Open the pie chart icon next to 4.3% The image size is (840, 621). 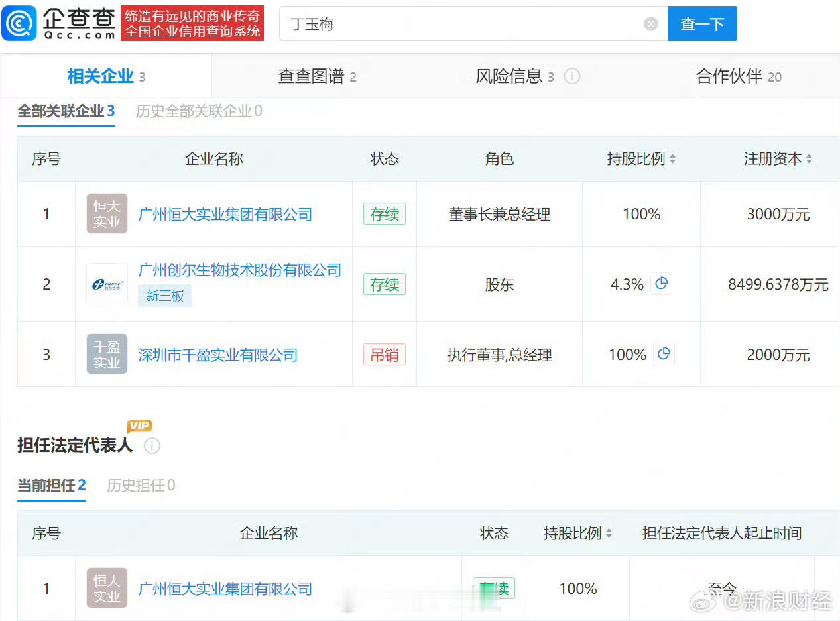pos(661,284)
